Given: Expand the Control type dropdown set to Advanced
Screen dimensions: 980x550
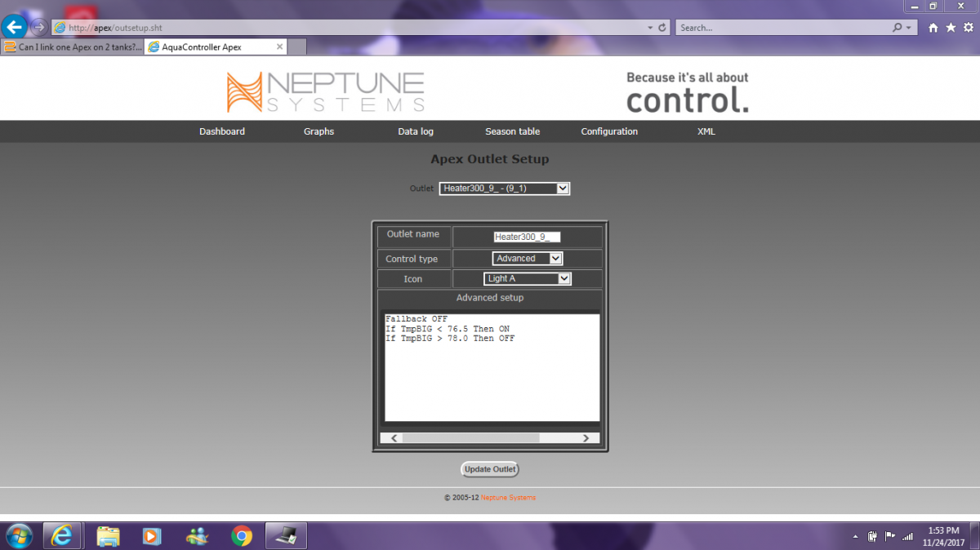Looking at the screenshot, I should coord(528,259).
